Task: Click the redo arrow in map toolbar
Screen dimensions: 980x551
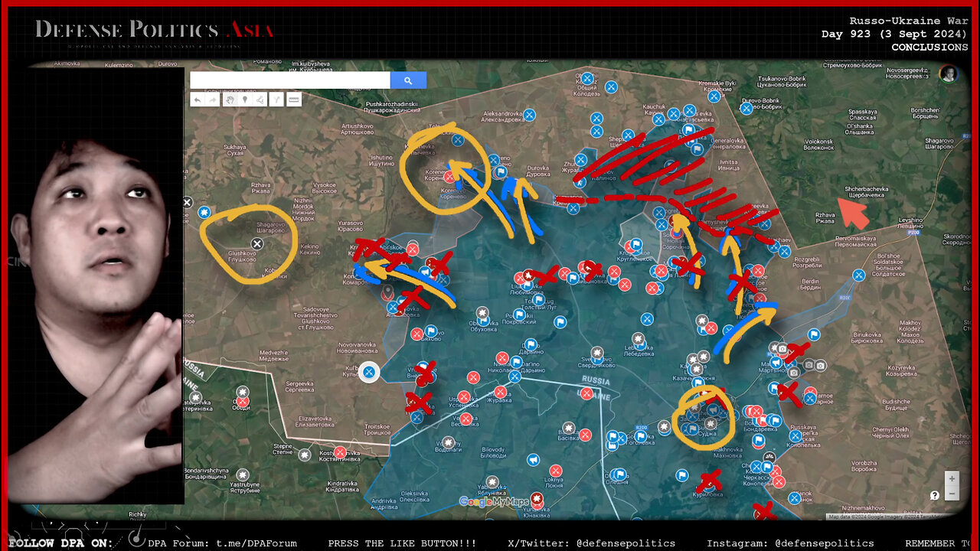Action: click(x=213, y=99)
